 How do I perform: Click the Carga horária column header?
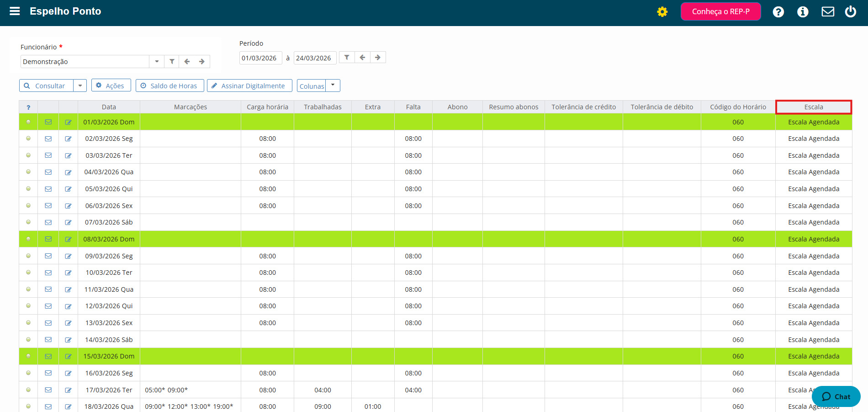(267, 107)
